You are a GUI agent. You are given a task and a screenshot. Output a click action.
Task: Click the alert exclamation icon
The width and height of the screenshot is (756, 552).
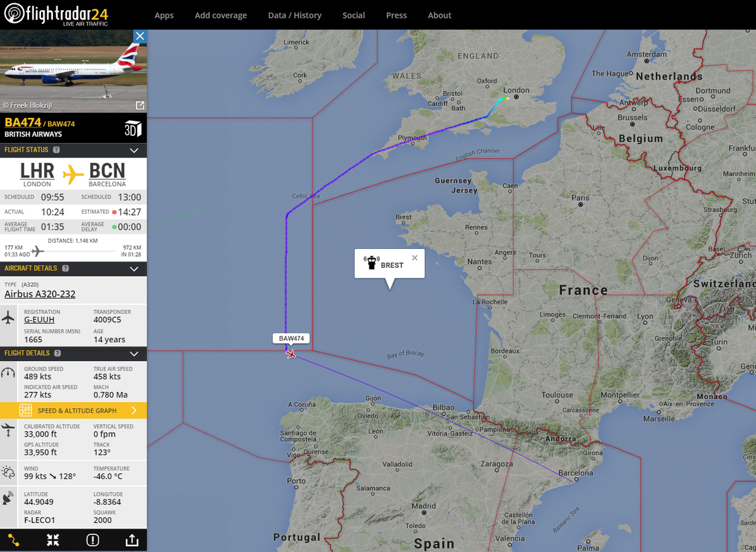point(93,540)
